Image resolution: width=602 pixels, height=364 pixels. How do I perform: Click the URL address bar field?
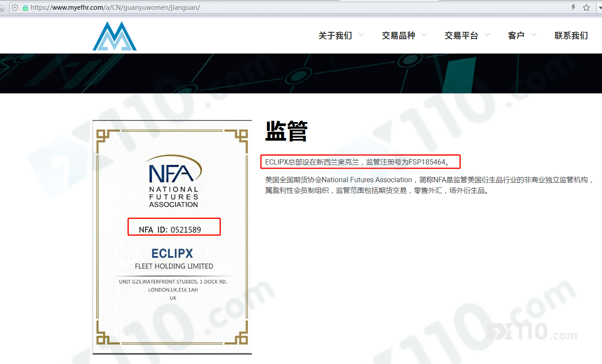[266, 8]
